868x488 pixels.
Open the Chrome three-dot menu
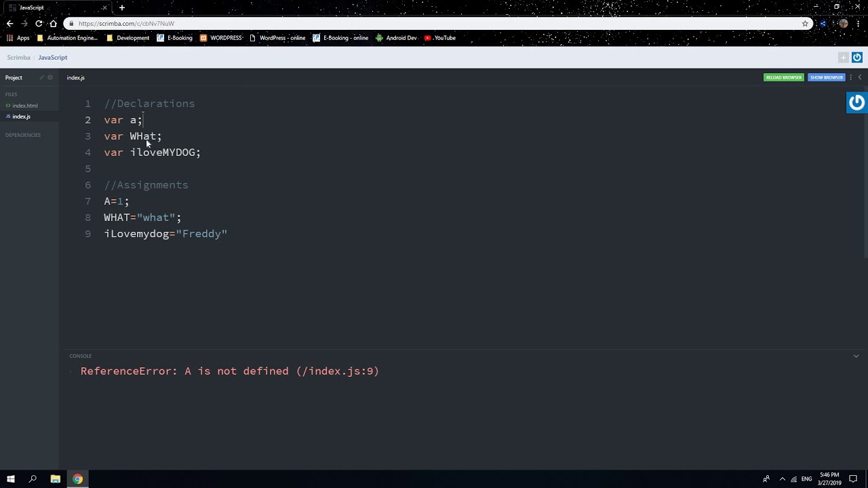859,23
